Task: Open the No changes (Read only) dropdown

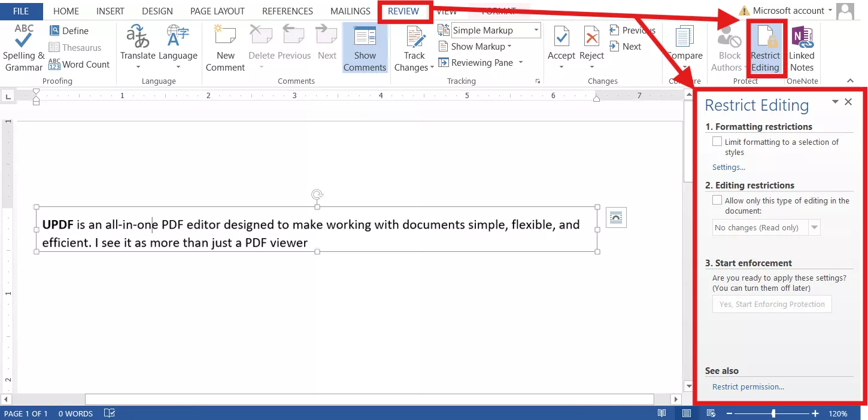Action: pyautogui.click(x=814, y=227)
